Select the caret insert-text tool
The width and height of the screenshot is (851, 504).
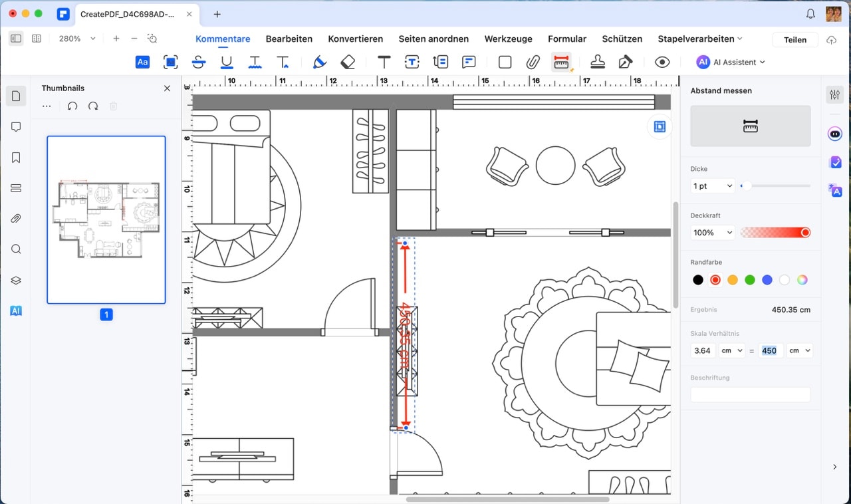coord(283,62)
